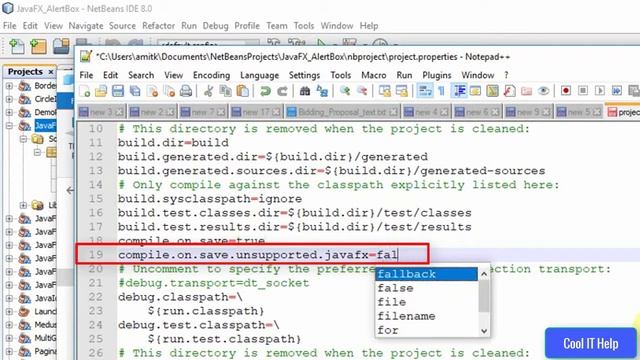Image resolution: width=640 pixels, height=360 pixels.
Task: Click the Run macro multiple times icon
Action: (x=616, y=91)
